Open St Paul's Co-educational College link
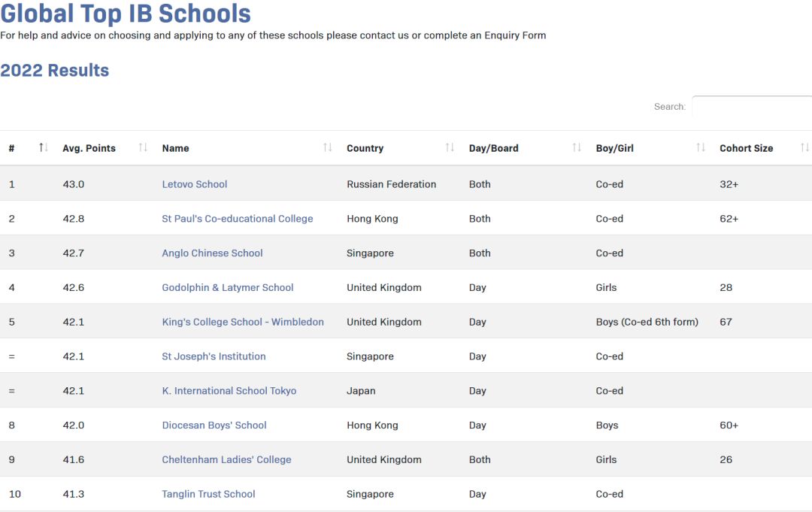 (x=238, y=219)
